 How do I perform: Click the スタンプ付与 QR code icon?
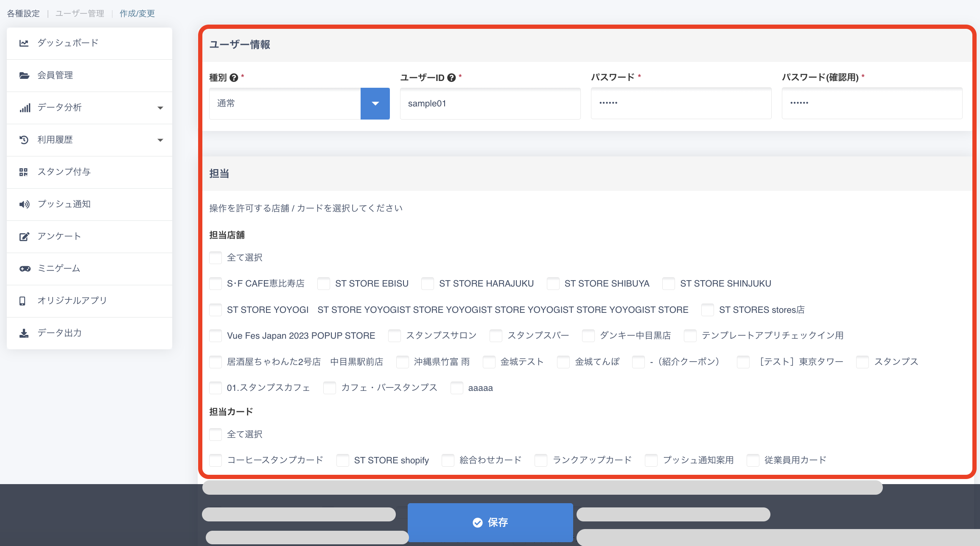pyautogui.click(x=23, y=172)
